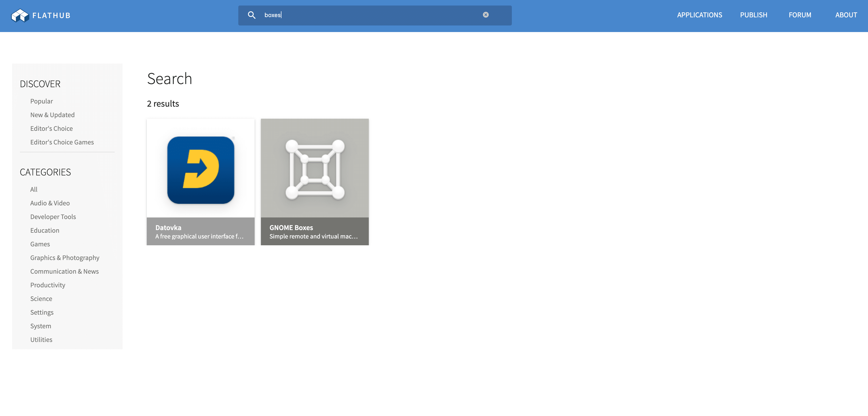Expand the Graphics & Photography category

pos(65,257)
